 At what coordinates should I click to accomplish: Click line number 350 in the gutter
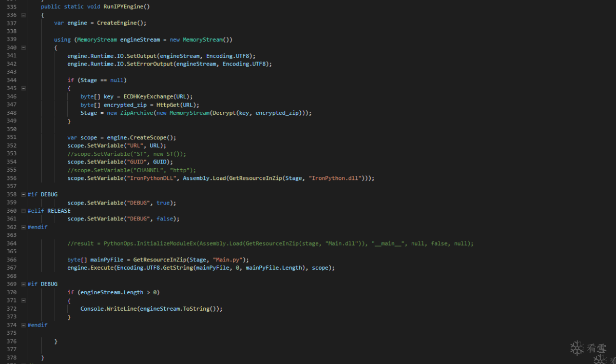11,129
